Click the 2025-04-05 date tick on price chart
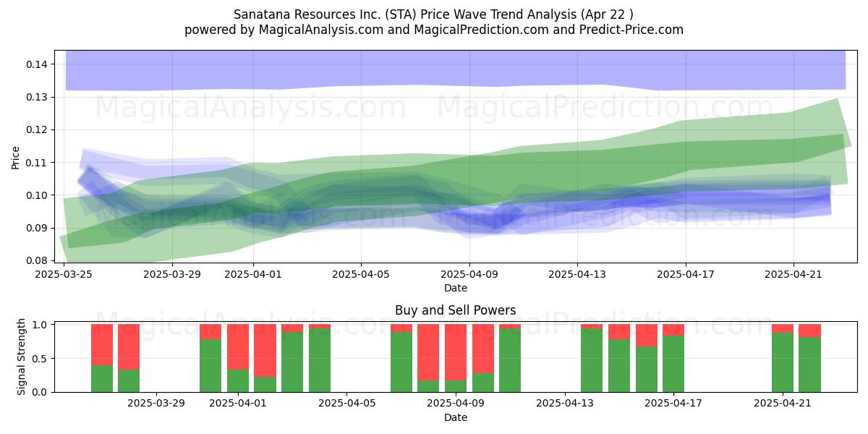This screenshot has width=868, height=434. [x=361, y=274]
